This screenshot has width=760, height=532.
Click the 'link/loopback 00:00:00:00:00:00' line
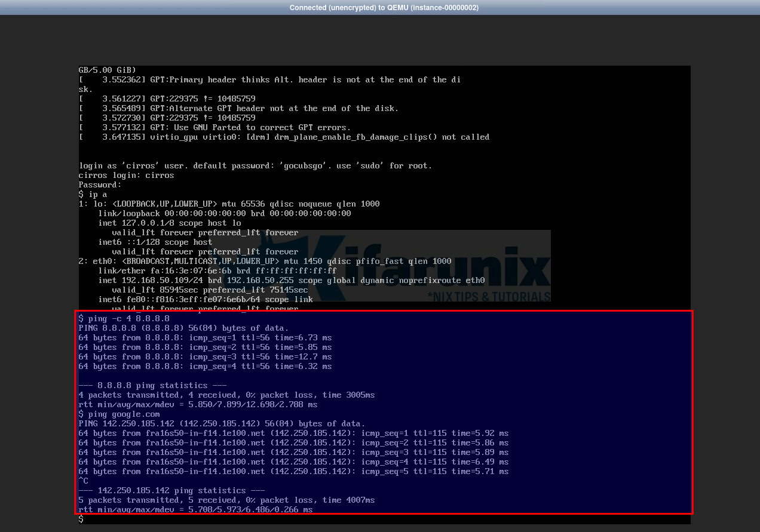[x=225, y=214]
